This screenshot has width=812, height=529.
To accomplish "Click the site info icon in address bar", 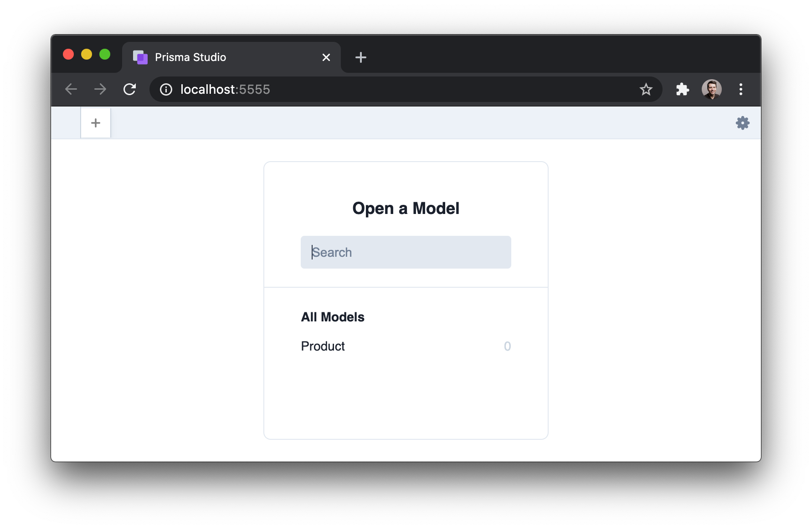I will (x=165, y=89).
